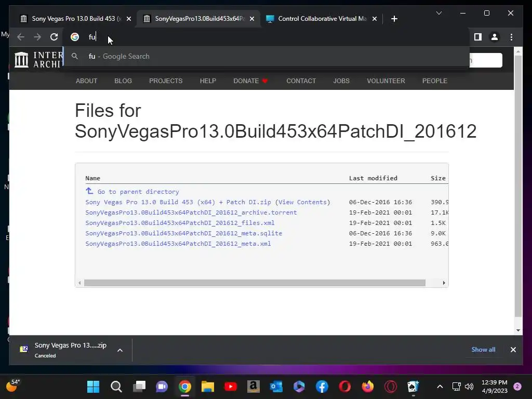
Task: Open the _meta.xml file link
Action: [x=178, y=244]
